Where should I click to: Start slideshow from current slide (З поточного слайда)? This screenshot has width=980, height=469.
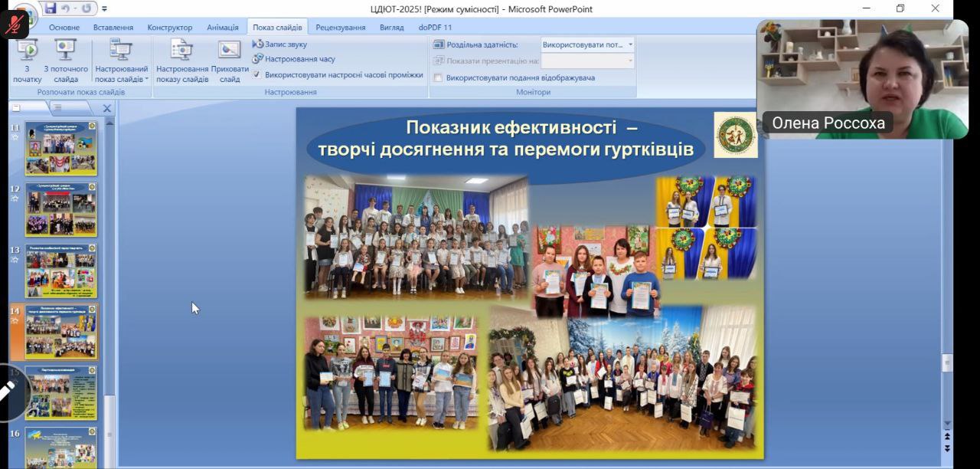(x=66, y=61)
